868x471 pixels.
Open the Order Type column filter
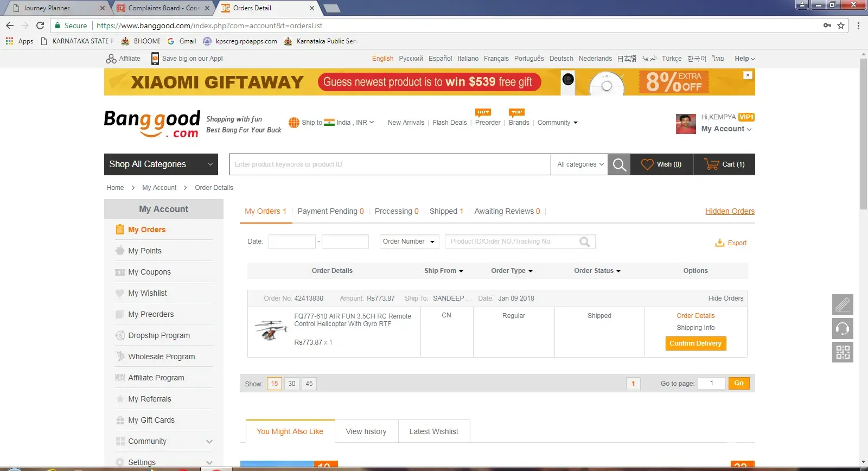click(x=512, y=271)
